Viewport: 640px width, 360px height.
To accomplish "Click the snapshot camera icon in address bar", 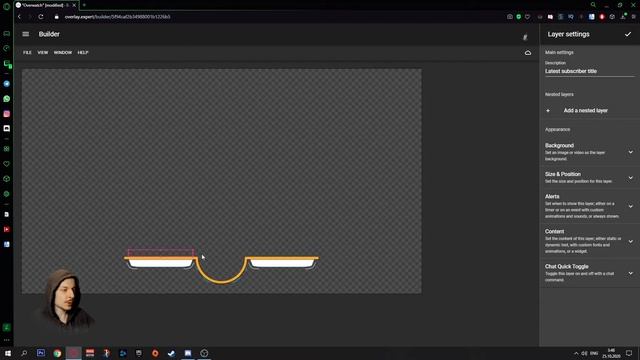I will [x=510, y=17].
